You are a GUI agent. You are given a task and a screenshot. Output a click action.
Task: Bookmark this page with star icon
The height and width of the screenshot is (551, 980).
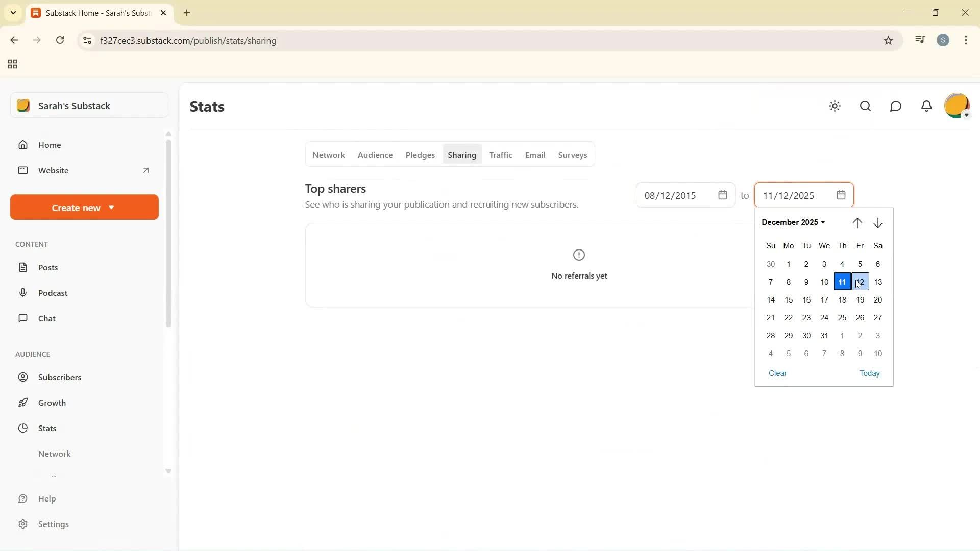(x=888, y=41)
